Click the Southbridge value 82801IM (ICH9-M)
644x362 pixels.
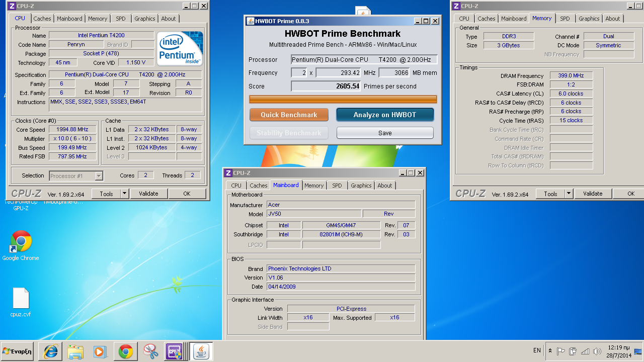pyautogui.click(x=341, y=235)
